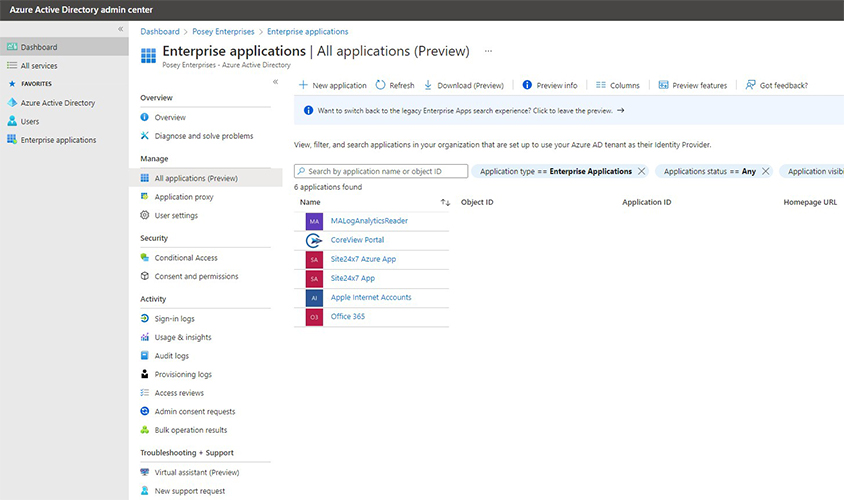
Task: Click the Enterprise applications breadcrumb link
Action: click(307, 31)
